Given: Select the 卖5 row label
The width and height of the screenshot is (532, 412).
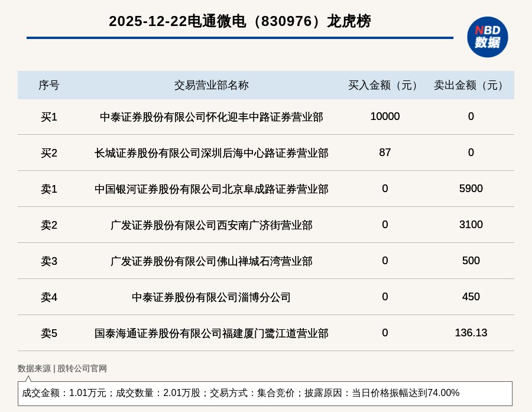Looking at the screenshot, I should (x=49, y=333).
